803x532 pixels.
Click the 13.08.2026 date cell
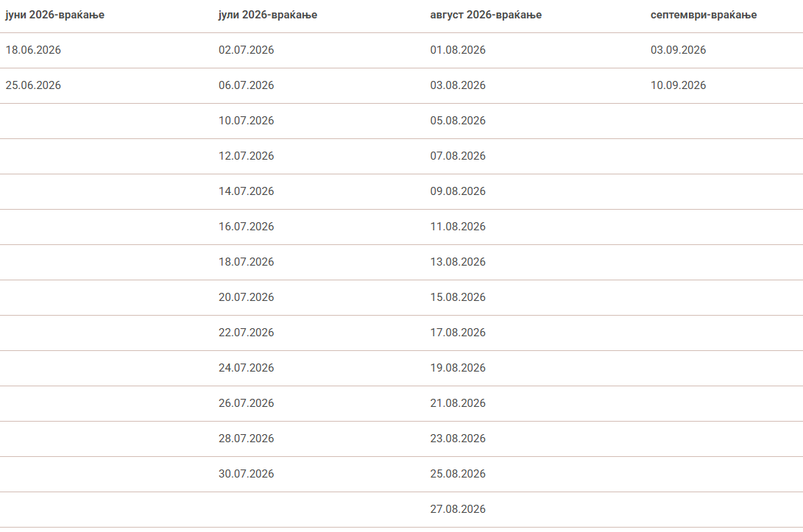tap(458, 262)
